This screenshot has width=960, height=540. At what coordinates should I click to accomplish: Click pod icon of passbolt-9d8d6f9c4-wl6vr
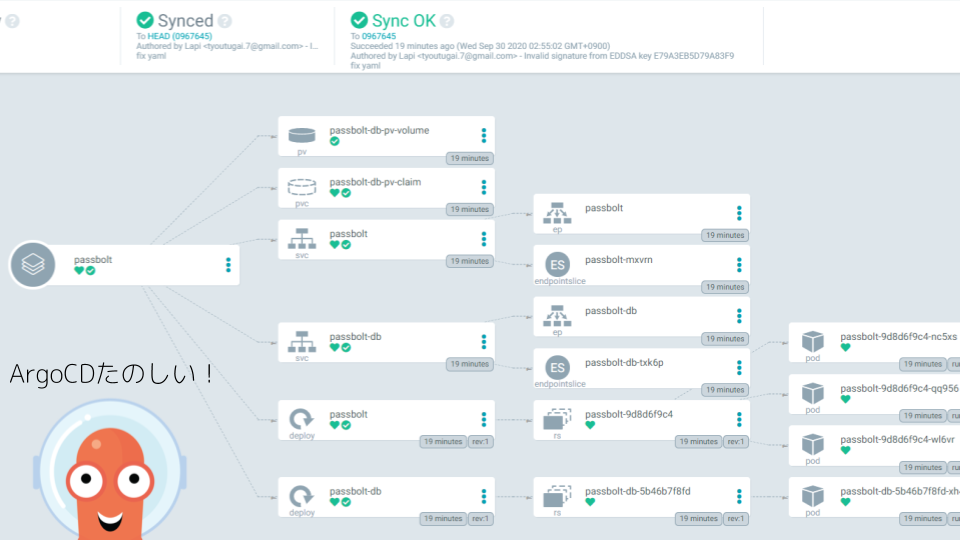812,444
